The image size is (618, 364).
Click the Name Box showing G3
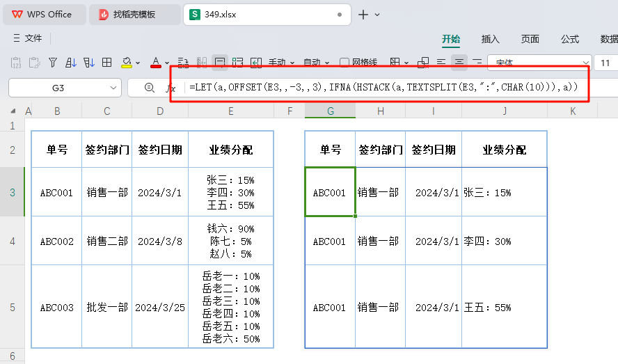(58, 88)
